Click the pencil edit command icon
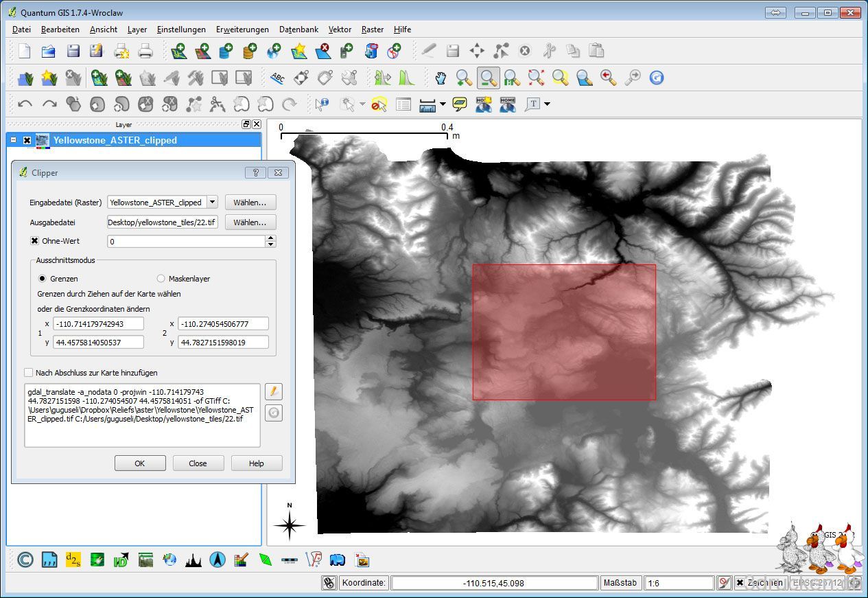This screenshot has height=598, width=868. 273,391
